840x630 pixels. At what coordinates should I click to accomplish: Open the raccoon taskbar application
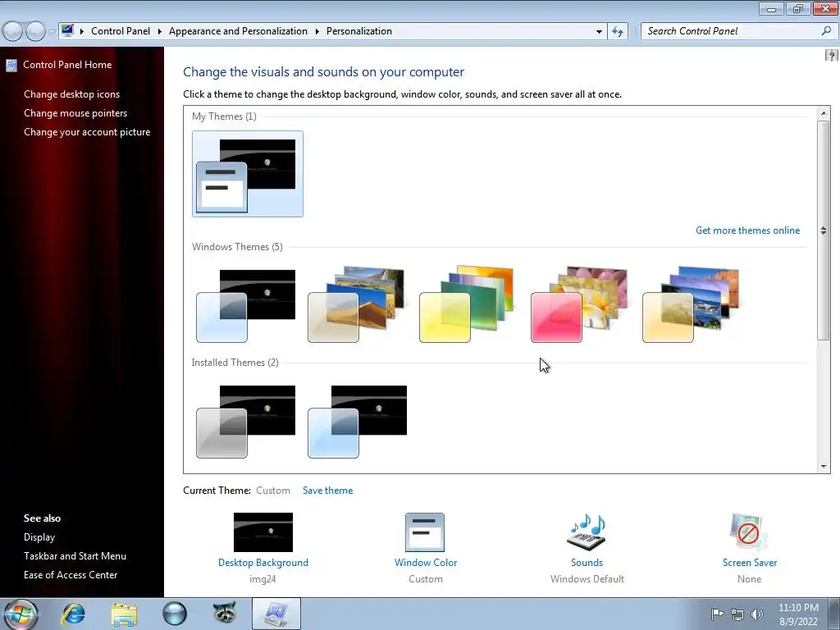pos(225,614)
